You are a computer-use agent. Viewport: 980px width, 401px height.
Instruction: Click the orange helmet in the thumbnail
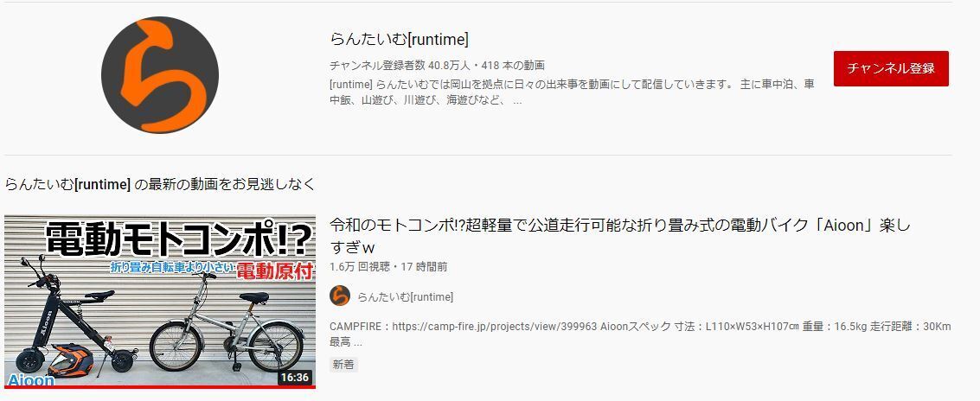[70, 360]
